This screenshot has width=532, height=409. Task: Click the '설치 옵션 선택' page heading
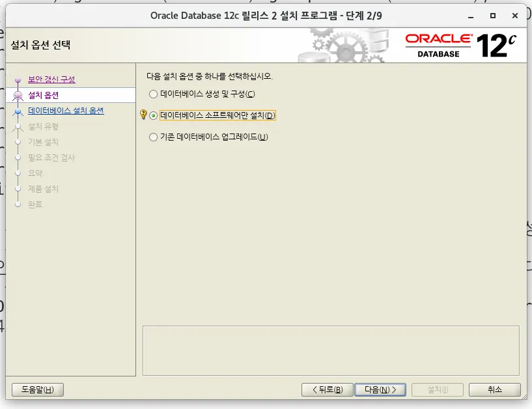[41, 45]
